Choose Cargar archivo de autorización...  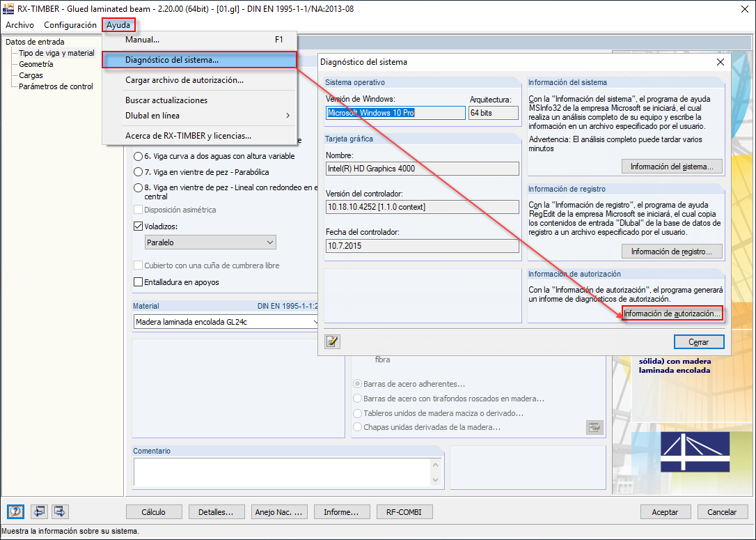click(200, 80)
